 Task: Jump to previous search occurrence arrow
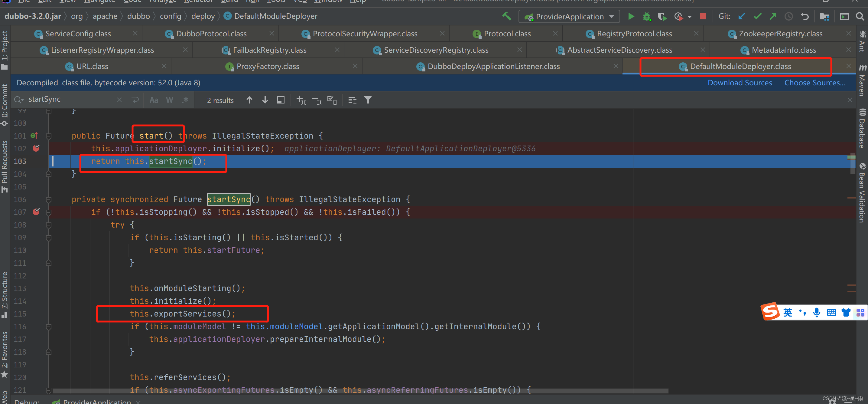pos(249,100)
